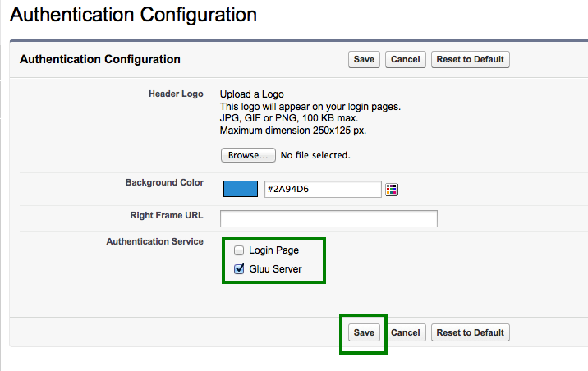The image size is (588, 371).
Task: Click the Authentication Configuration panel title
Action: click(x=99, y=59)
